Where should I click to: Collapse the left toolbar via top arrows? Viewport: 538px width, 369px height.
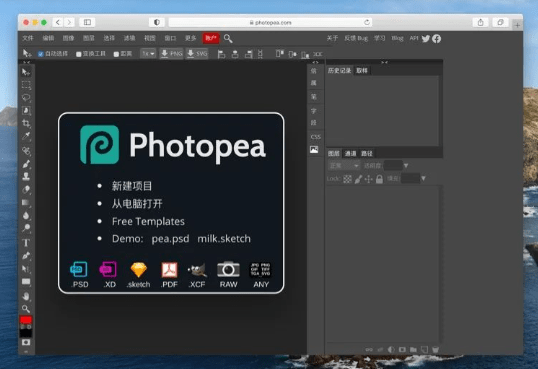tap(26, 62)
